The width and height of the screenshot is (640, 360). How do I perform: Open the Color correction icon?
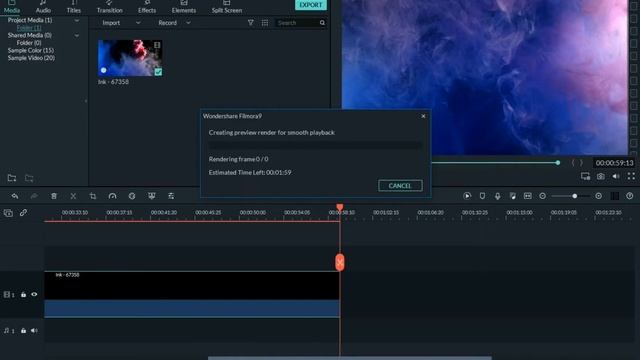[x=132, y=196]
